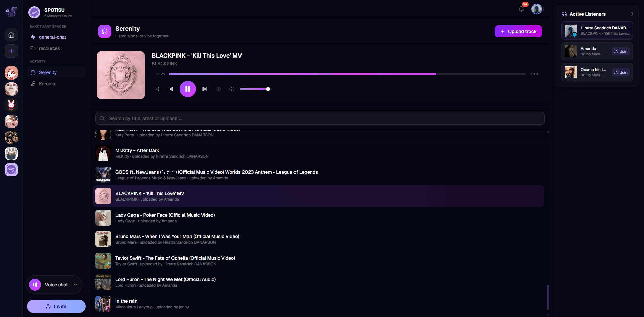Play Lady Gaga - Poker Face
The image size is (644, 317).
click(318, 218)
